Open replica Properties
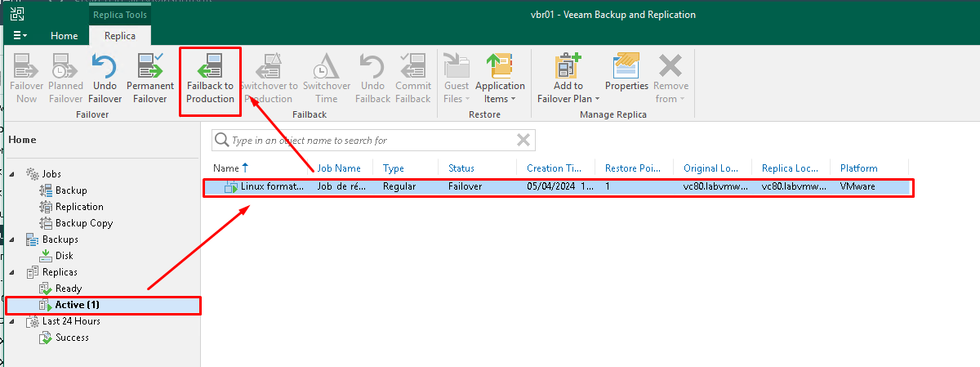The height and width of the screenshot is (367, 980). point(626,74)
